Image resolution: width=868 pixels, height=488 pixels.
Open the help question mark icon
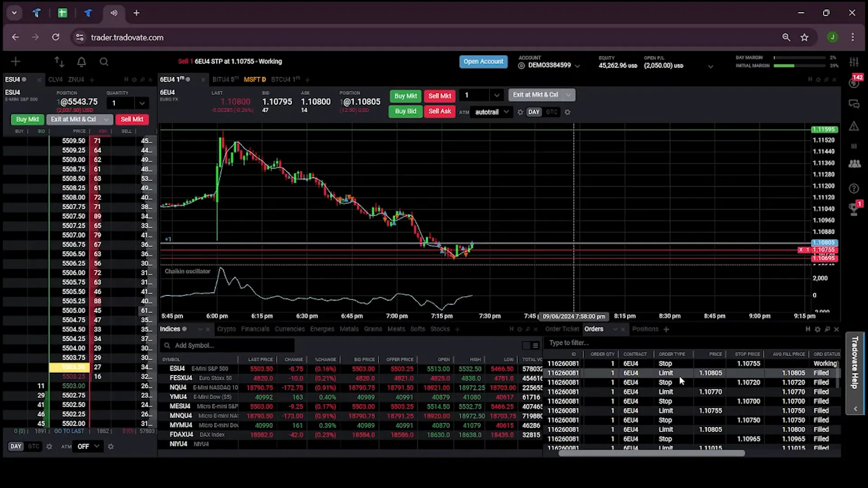[x=854, y=188]
